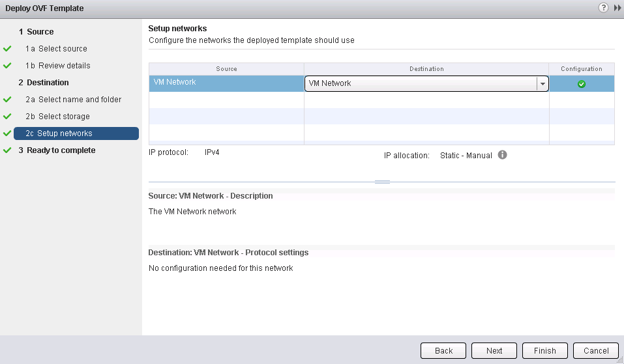The height and width of the screenshot is (364, 624).
Task: Click the VM Network destination combo box
Action: point(421,83)
